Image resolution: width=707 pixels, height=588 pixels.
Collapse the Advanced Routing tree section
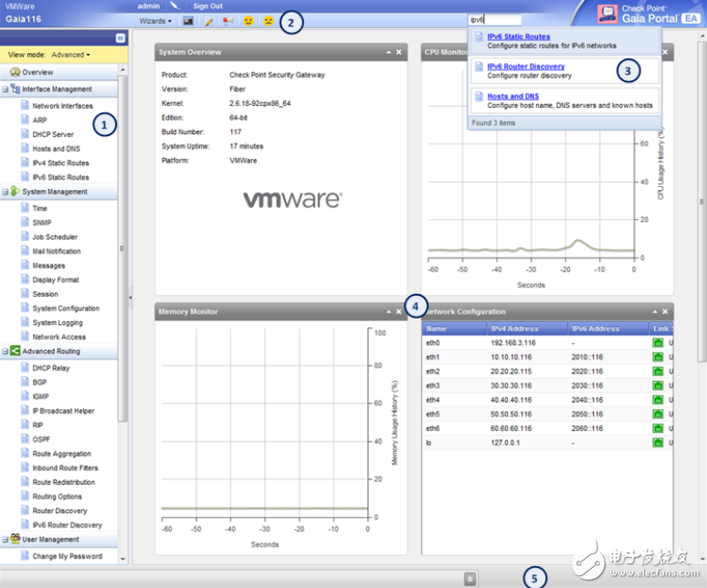5,352
